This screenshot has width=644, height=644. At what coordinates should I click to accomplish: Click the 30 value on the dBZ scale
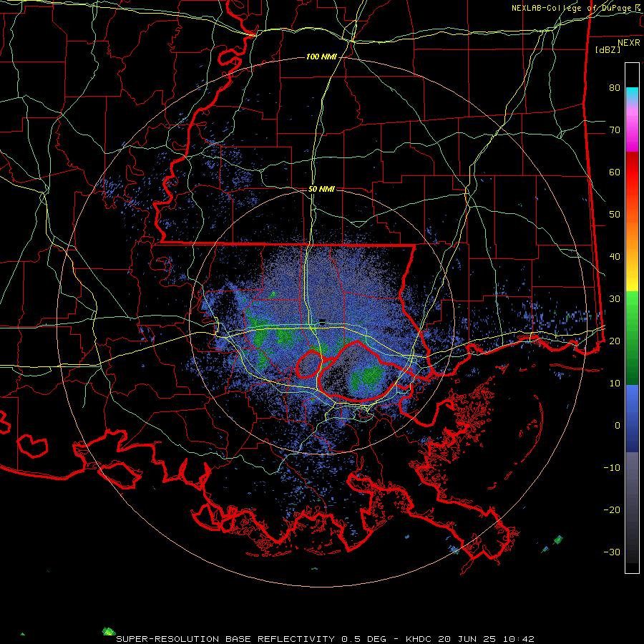click(615, 298)
